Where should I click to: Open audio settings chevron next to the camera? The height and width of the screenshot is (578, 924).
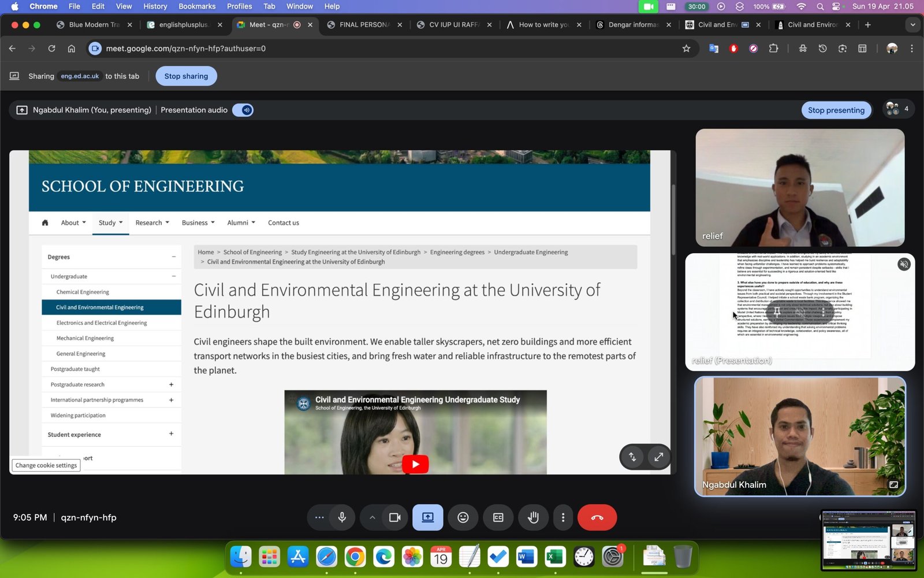point(372,517)
